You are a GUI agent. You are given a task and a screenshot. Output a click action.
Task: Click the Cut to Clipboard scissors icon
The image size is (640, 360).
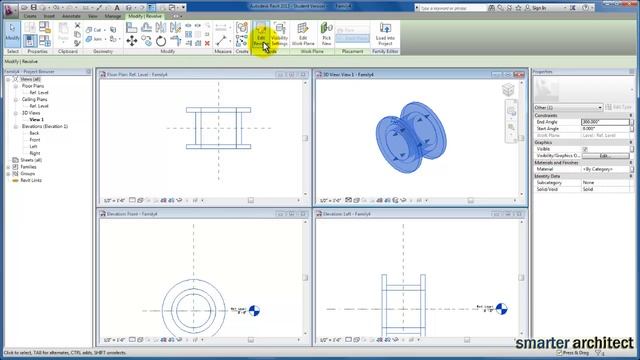[77, 26]
